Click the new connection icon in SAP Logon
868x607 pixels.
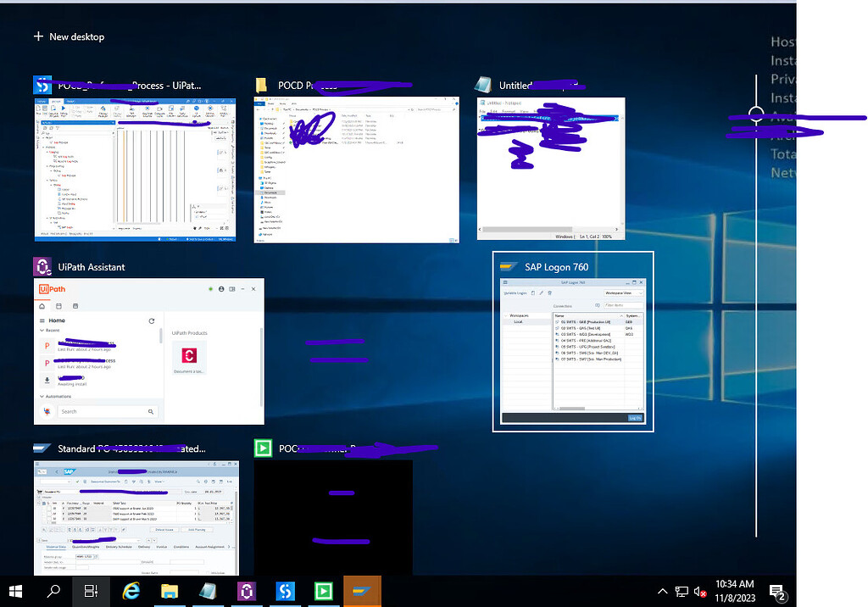pos(532,293)
